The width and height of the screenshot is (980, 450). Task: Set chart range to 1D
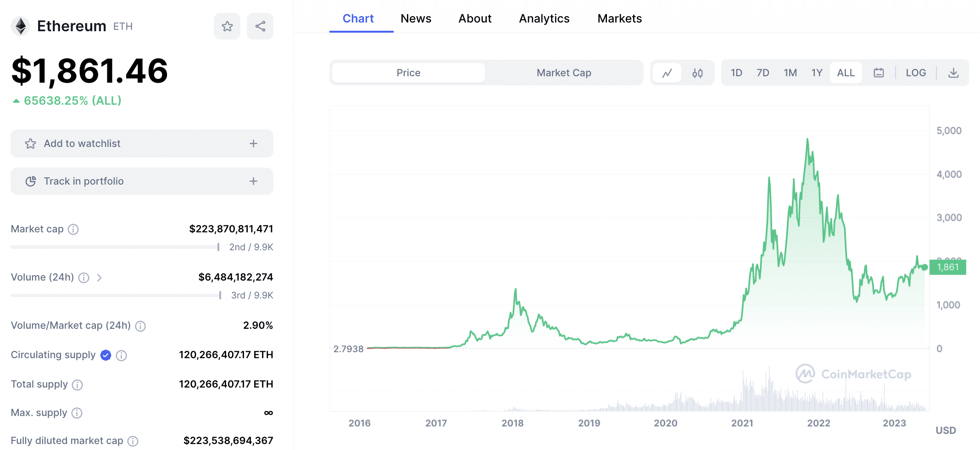pyautogui.click(x=736, y=73)
